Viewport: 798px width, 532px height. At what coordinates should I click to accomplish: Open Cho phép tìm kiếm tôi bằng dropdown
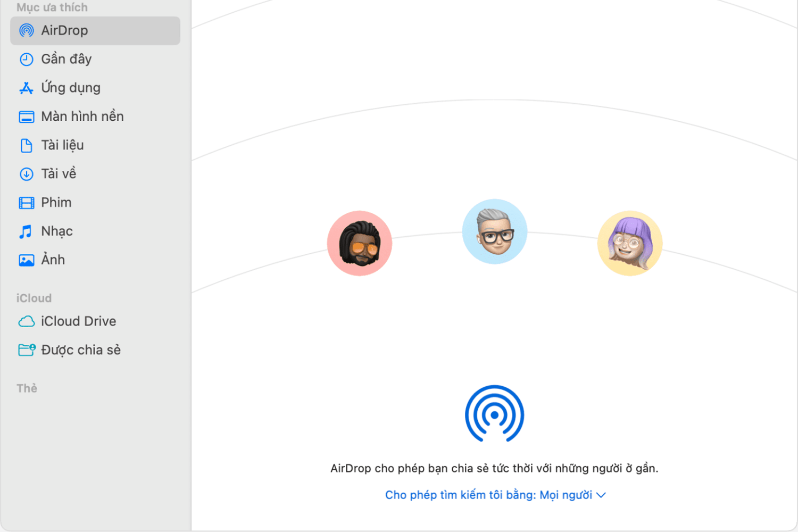[x=495, y=495]
